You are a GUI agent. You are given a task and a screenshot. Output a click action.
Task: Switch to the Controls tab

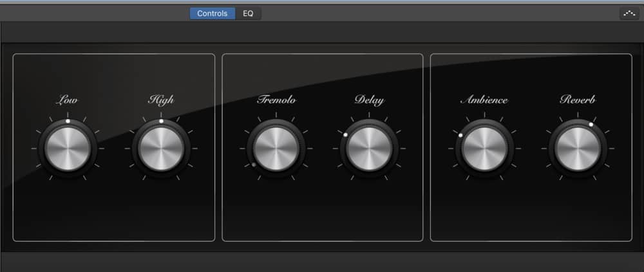coord(213,14)
